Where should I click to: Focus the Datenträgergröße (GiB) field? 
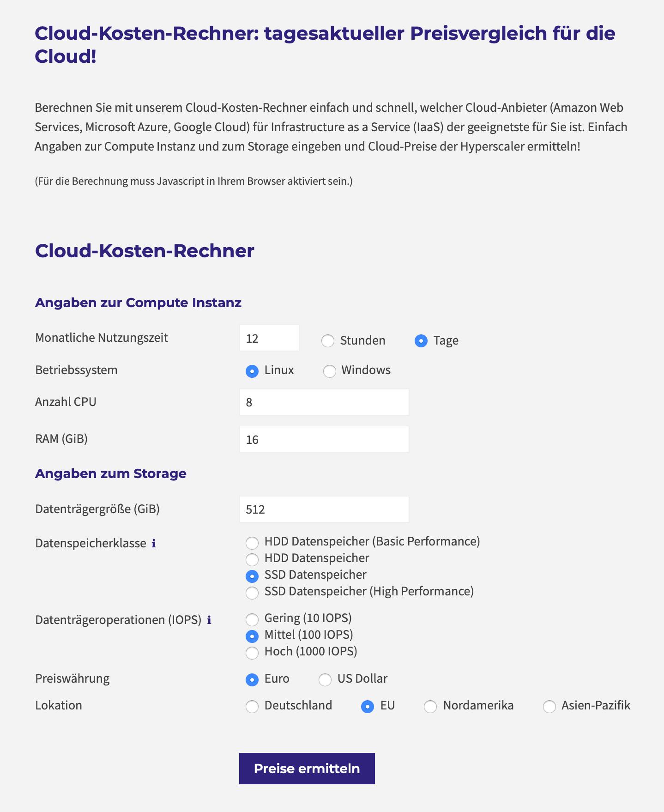point(324,509)
